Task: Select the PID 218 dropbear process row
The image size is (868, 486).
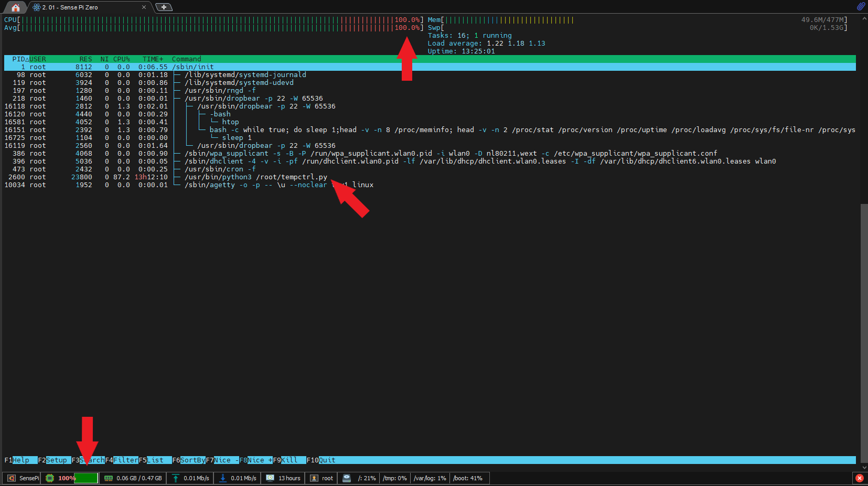Action: point(430,99)
